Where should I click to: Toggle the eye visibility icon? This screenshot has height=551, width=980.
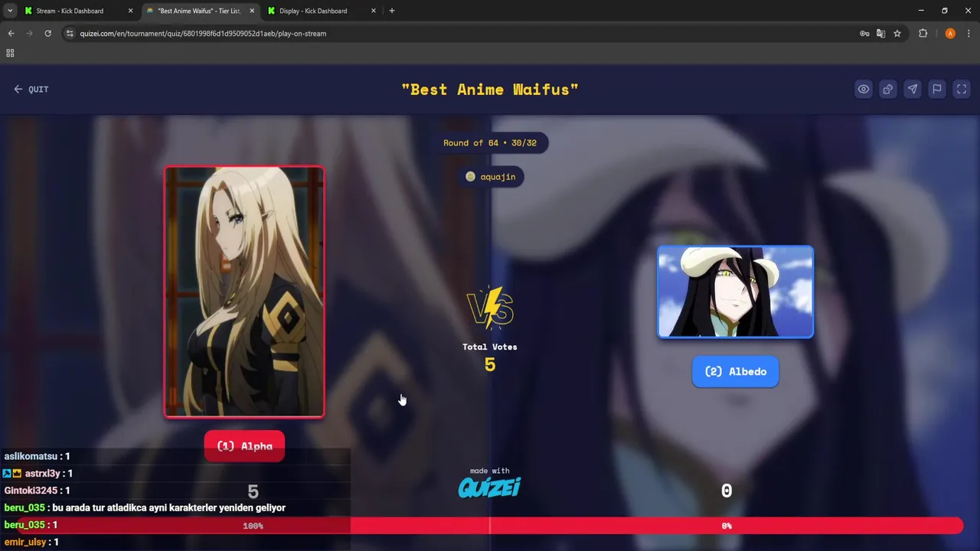(863, 89)
